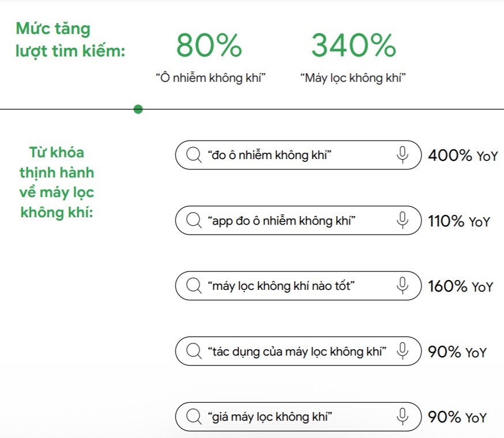Click the 400% YoY label
504x438 pixels.
pyautogui.click(x=463, y=156)
